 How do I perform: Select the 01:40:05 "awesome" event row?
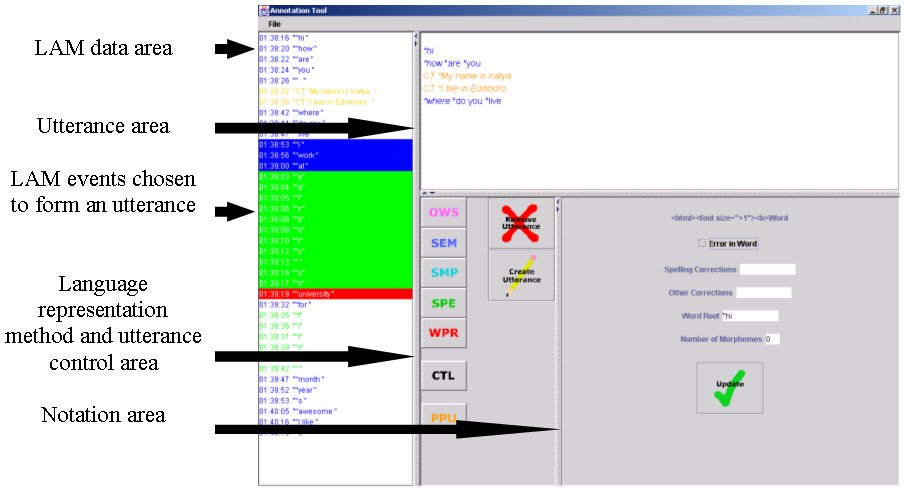click(x=335, y=412)
